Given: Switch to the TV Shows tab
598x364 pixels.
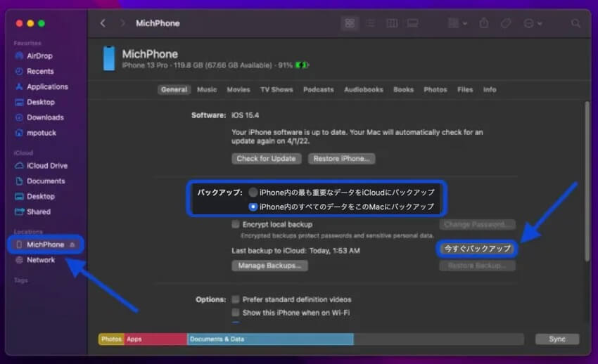Looking at the screenshot, I should pos(276,89).
